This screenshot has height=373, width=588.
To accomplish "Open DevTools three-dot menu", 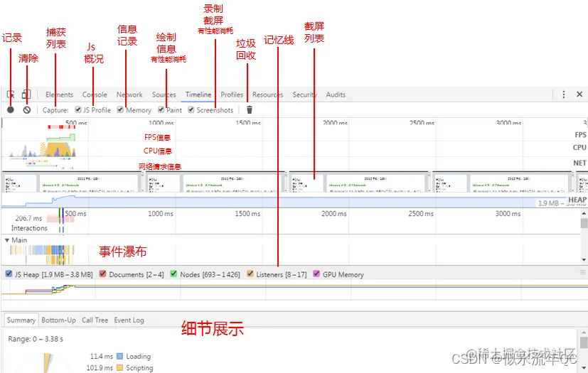I will [564, 94].
